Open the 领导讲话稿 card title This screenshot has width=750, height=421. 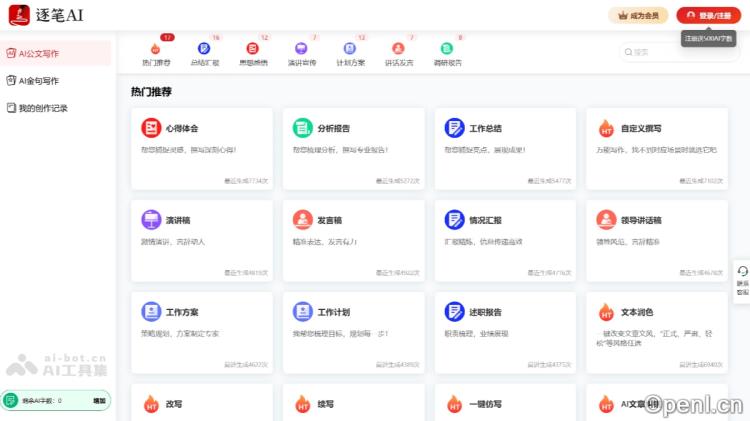[641, 220]
